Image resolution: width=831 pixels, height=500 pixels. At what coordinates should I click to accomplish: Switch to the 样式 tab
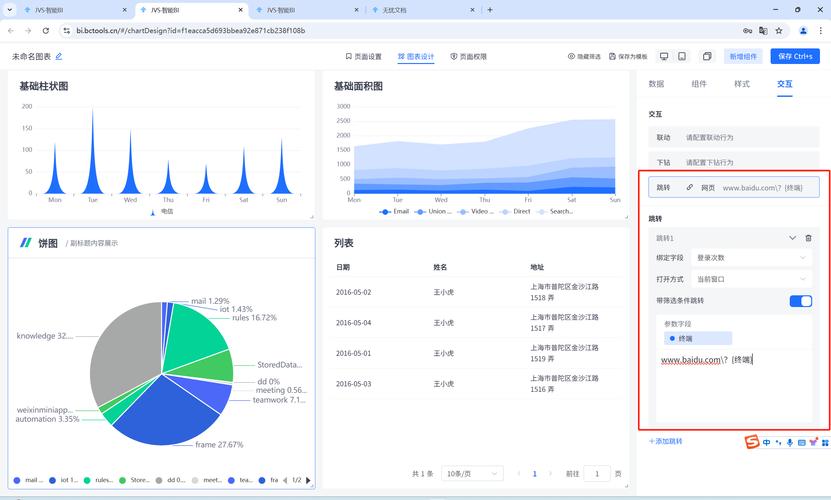point(742,84)
